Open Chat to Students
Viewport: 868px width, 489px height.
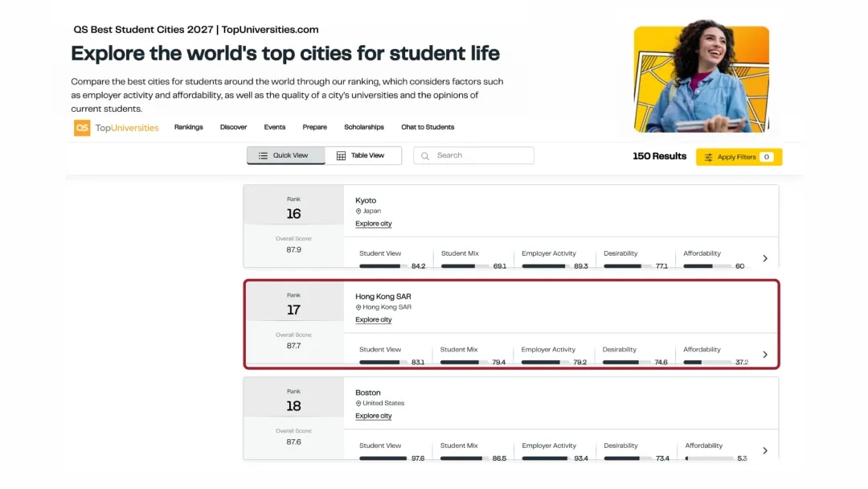(428, 127)
